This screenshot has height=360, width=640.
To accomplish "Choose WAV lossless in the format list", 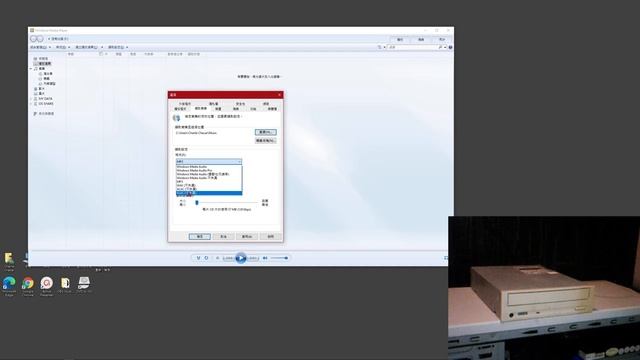I will point(209,185).
